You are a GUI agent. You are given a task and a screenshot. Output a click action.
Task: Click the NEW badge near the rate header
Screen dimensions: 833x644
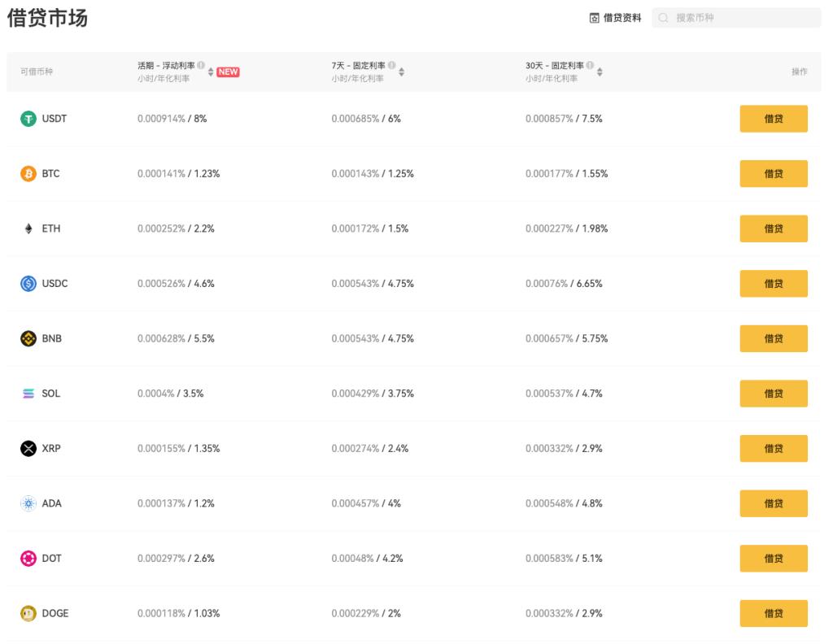point(229,72)
